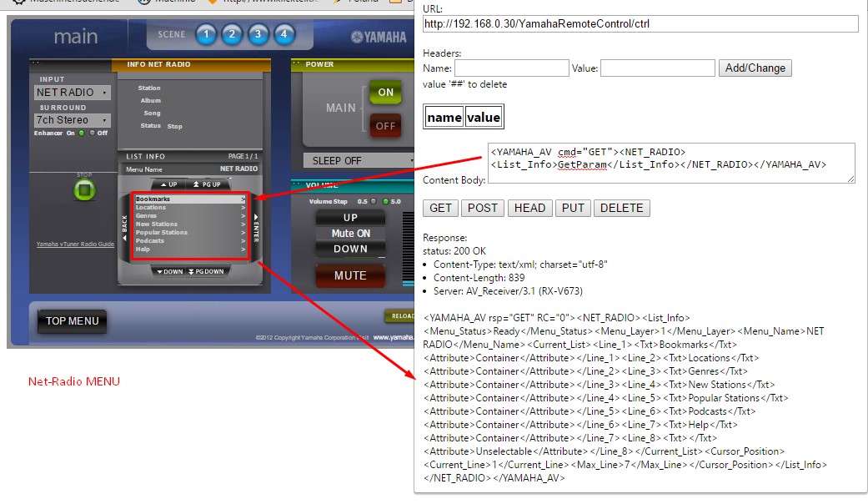Open Bookmarks in the Net Radio list

coord(190,199)
